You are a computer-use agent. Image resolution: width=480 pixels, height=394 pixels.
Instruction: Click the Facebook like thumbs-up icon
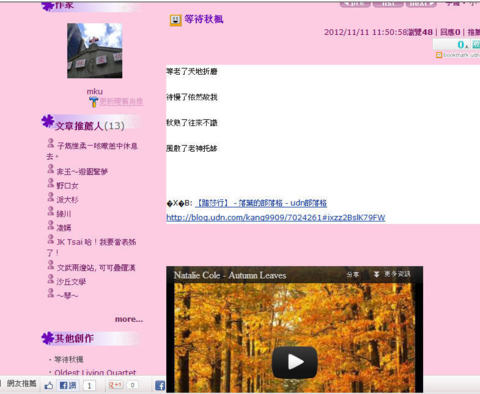click(49, 386)
